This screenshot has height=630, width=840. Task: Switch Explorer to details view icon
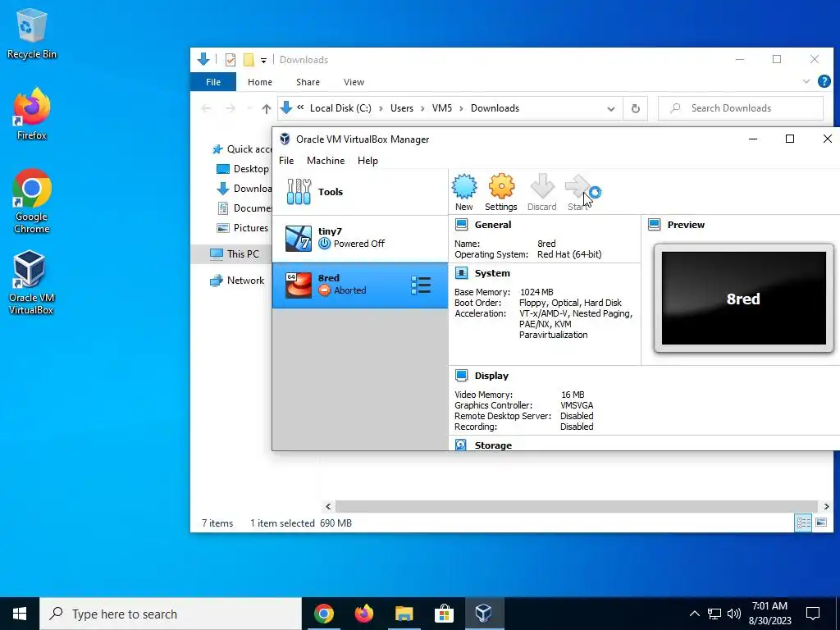point(803,523)
